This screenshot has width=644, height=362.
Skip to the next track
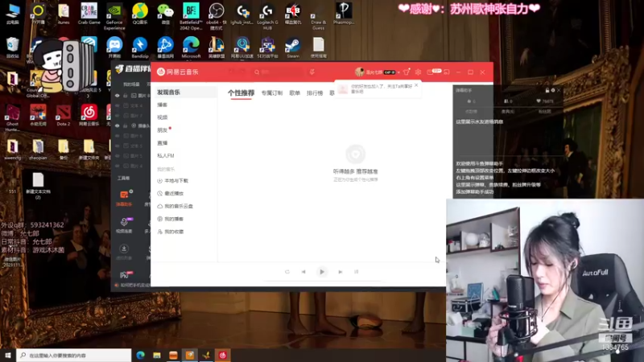click(340, 272)
